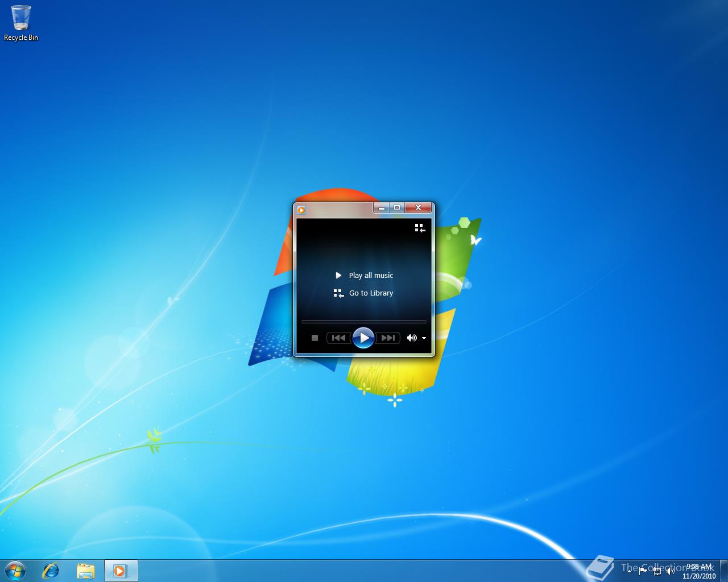Open the Recycle Bin desktop icon

click(x=21, y=23)
